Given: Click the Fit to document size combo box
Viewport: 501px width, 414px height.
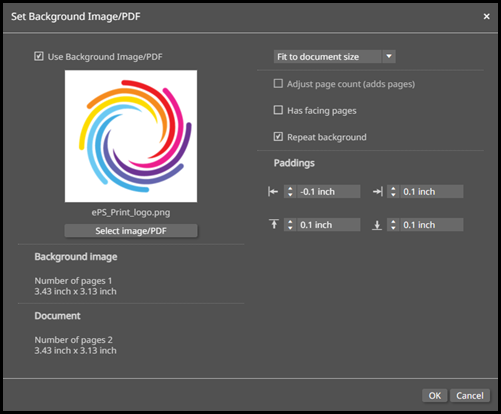Looking at the screenshot, I should 335,57.
